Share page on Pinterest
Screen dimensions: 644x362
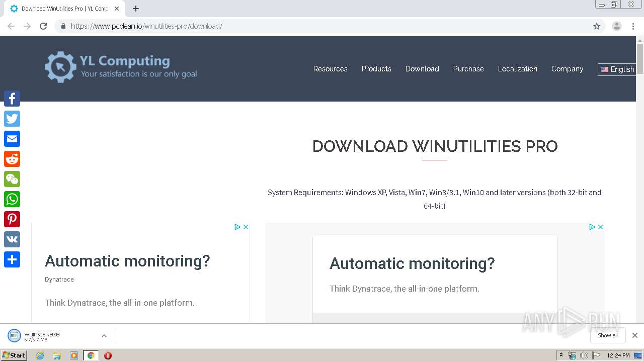(x=12, y=219)
